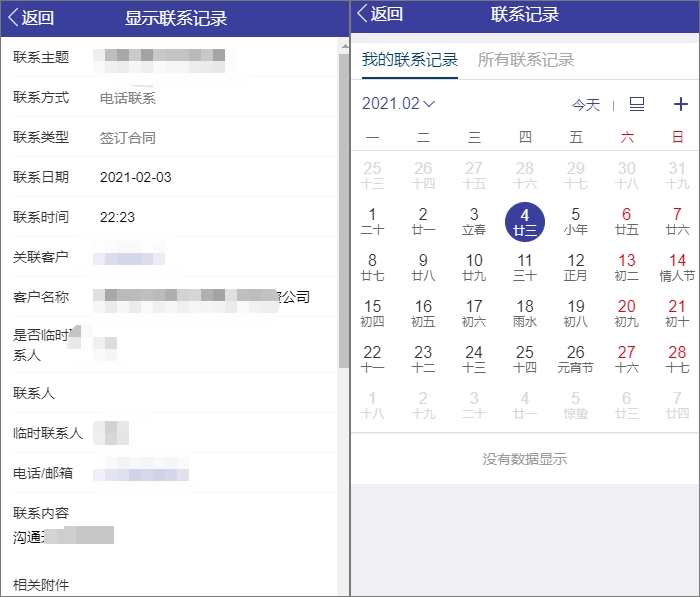
Task: Click the 联系时间 value 22:23
Action: pyautogui.click(x=118, y=217)
